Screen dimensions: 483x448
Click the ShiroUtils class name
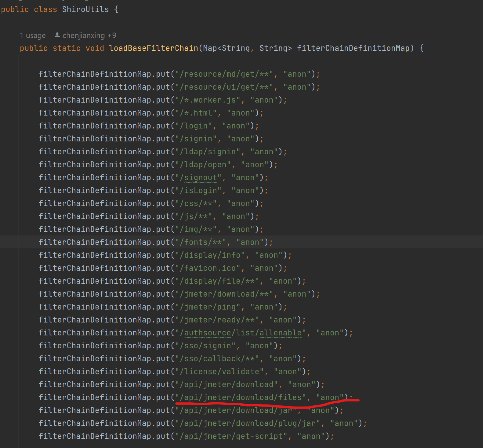[x=85, y=9]
